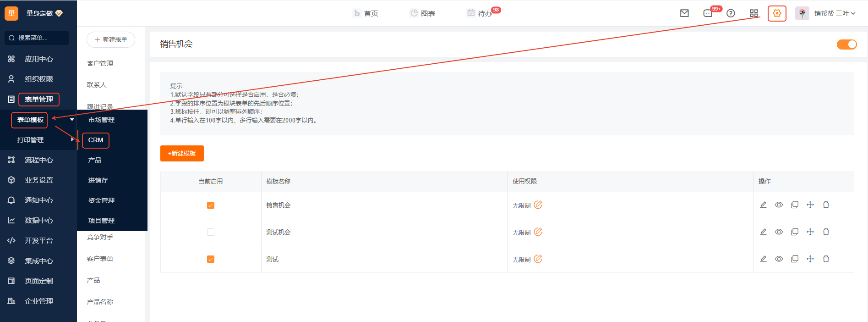Click the orange 量 logo icon
868x322 pixels.
click(11, 13)
